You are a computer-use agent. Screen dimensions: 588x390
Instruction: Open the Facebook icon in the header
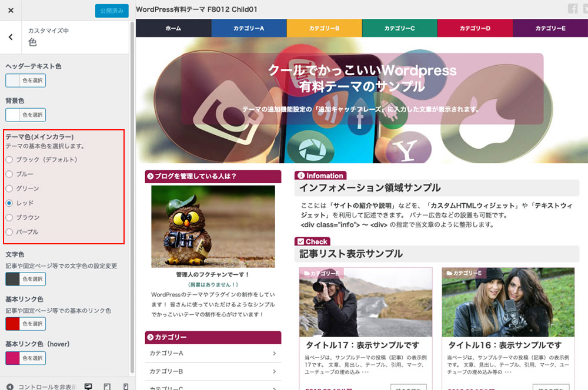click(x=572, y=8)
